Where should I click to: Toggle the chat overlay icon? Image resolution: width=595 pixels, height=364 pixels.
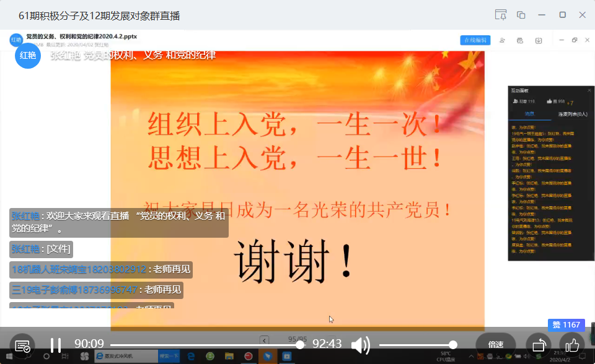[22, 345]
